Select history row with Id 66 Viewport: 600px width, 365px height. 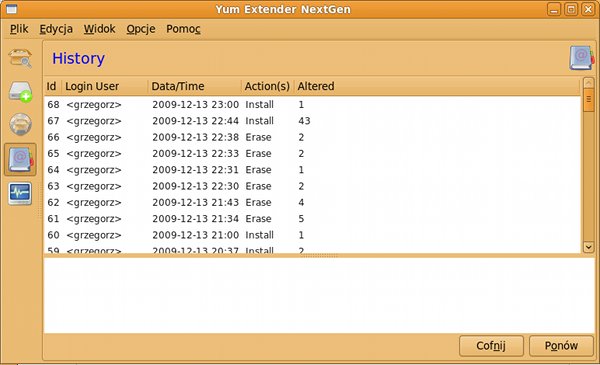tap(312, 137)
